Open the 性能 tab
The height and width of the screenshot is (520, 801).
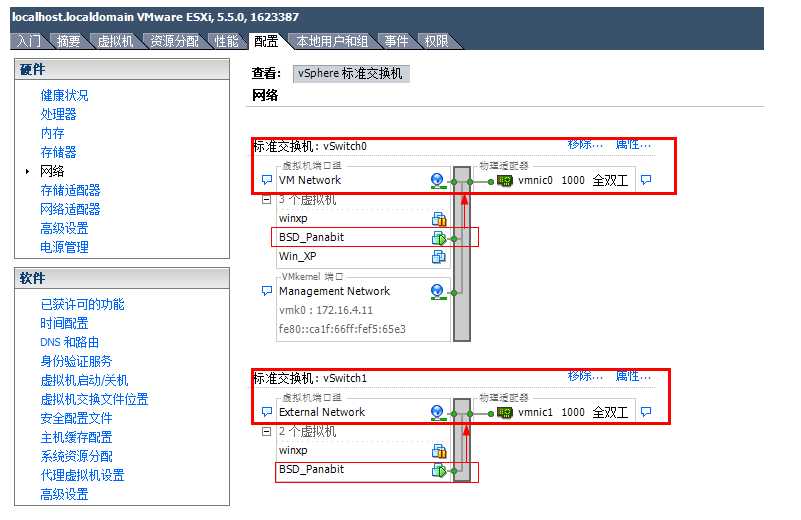(x=226, y=41)
